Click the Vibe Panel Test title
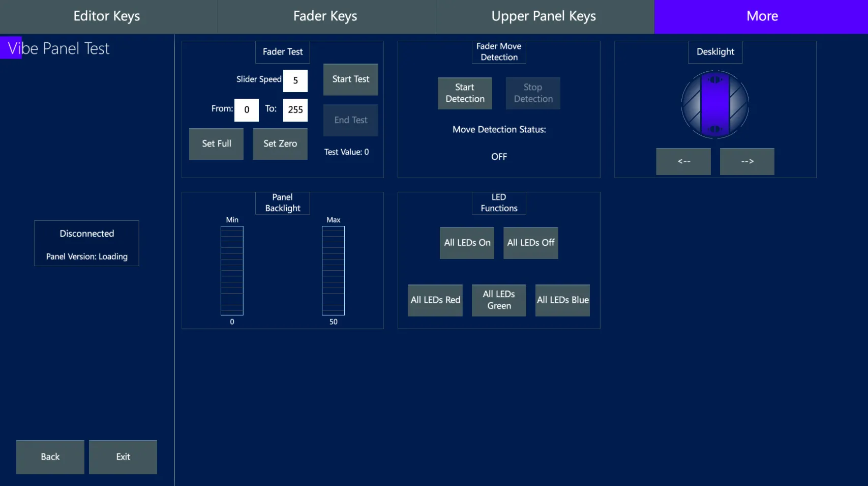868x486 pixels. point(58,48)
